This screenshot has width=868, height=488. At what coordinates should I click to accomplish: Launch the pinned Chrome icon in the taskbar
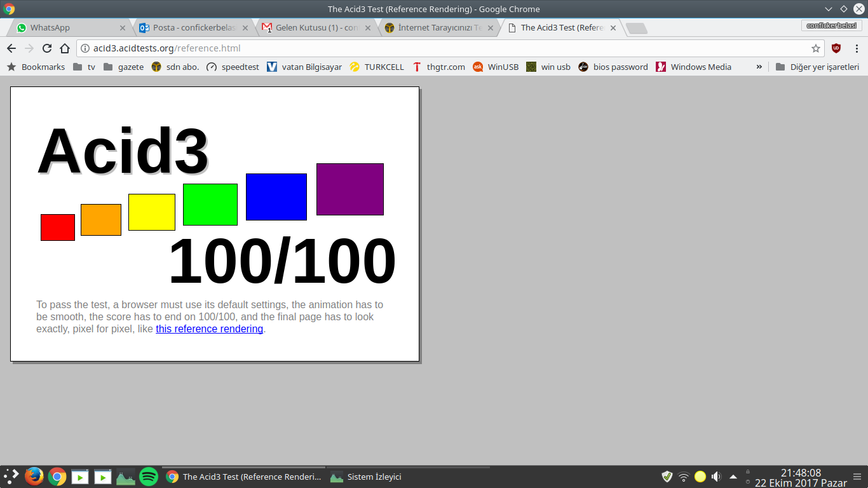(x=57, y=477)
